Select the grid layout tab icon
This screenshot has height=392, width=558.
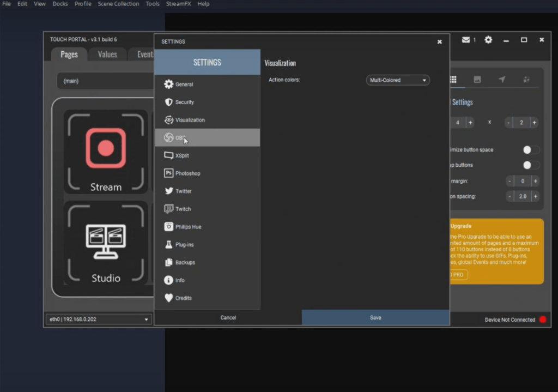[453, 80]
